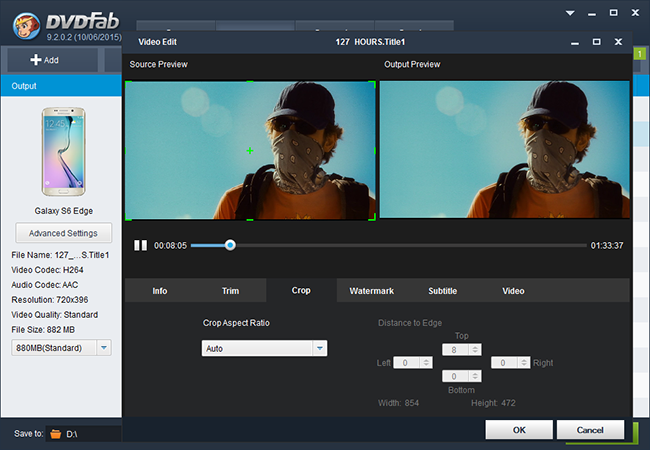Screen dimensions: 650x450
Task: Click the Video Codec: H264 text
Action: 47,270
